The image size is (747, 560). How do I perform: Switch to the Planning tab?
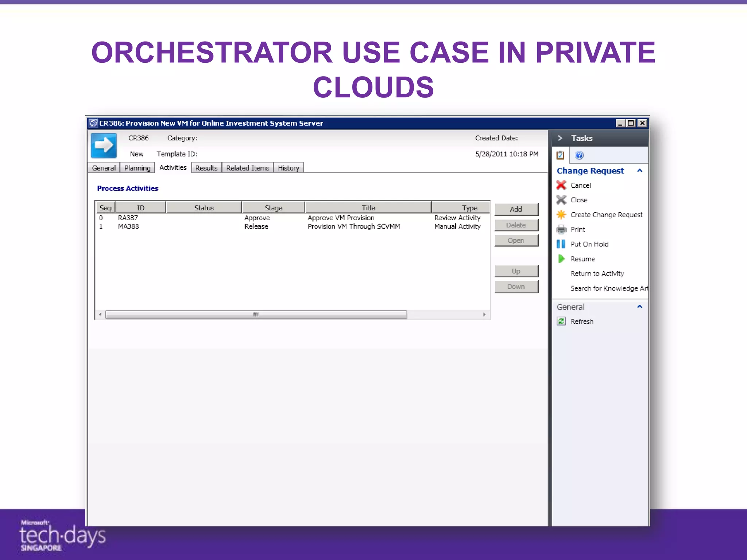tap(137, 168)
